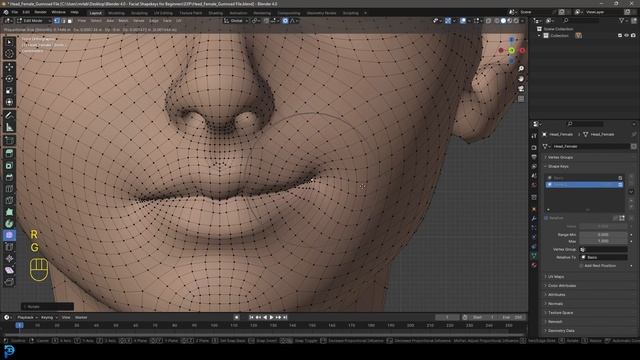This screenshot has width=640, height=360.
Task: Select the Smooth tool
Action: coord(9,235)
